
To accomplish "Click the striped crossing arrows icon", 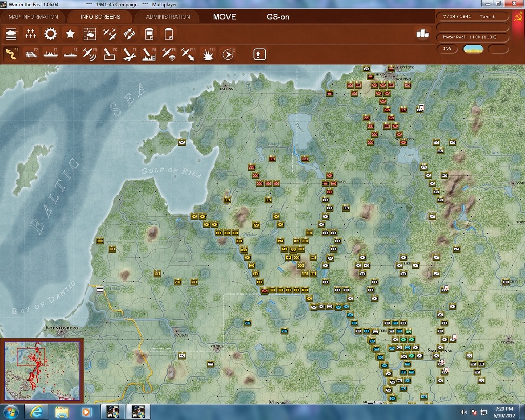I will click(129, 34).
